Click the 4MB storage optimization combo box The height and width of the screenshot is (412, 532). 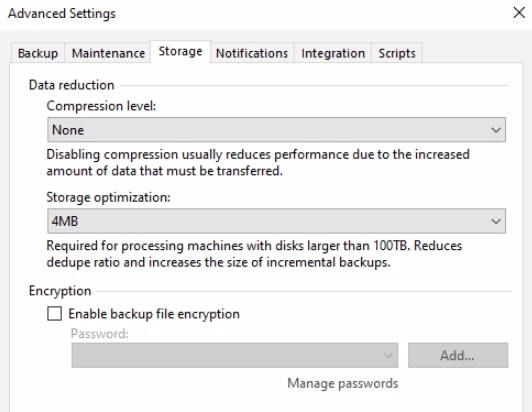tap(277, 221)
